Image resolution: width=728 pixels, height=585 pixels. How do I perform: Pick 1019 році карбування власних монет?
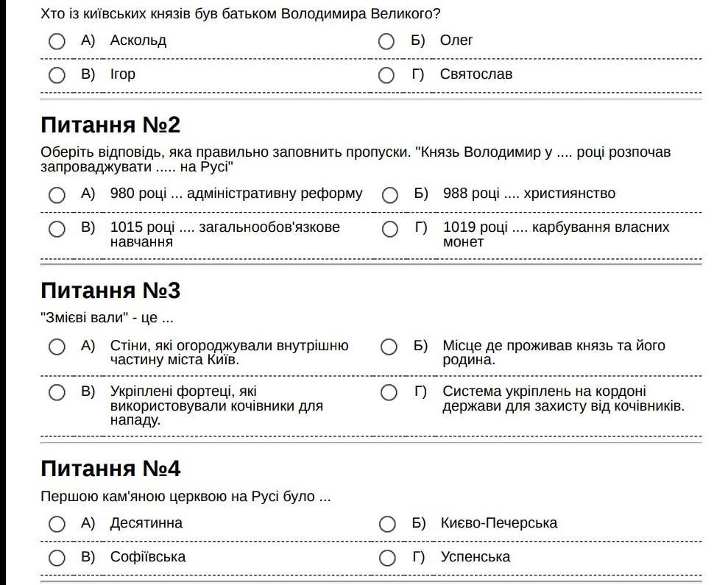pyautogui.click(x=390, y=229)
